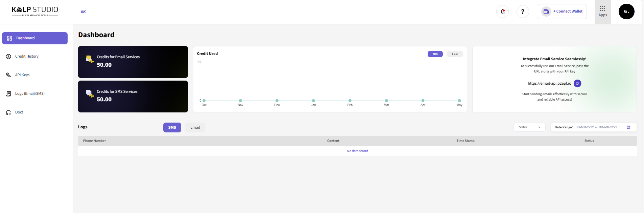Open the Apps grid launcher

click(x=602, y=12)
